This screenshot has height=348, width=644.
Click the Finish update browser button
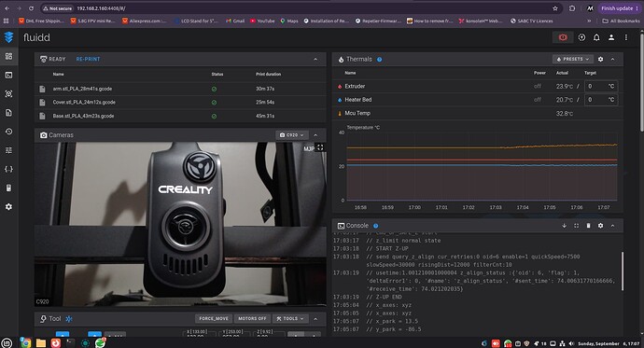620,8
